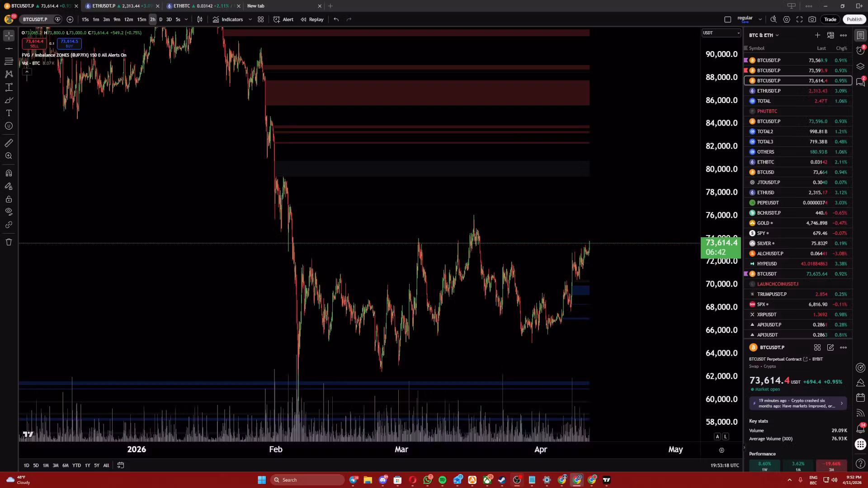Open Spotify from the taskbar
Screen dimensions: 868x488
pos(442,480)
